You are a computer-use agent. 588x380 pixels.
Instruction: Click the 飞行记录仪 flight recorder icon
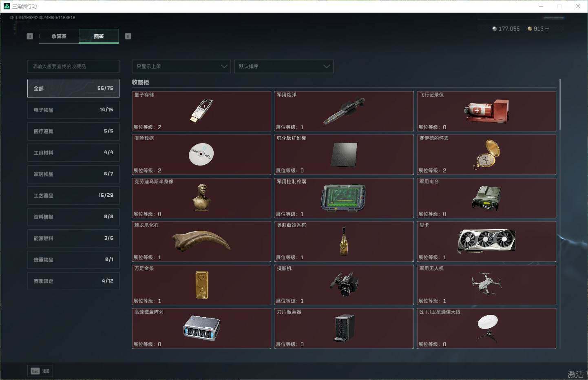coord(486,111)
